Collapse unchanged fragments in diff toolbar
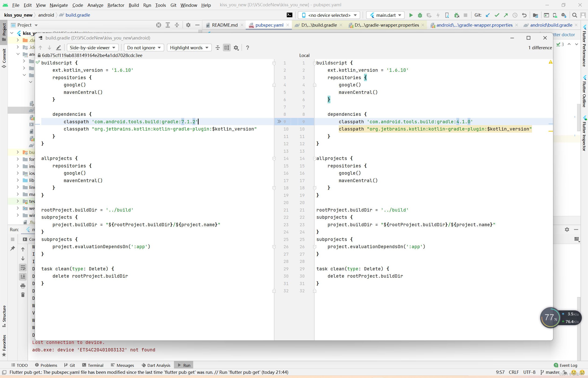 tap(218, 48)
